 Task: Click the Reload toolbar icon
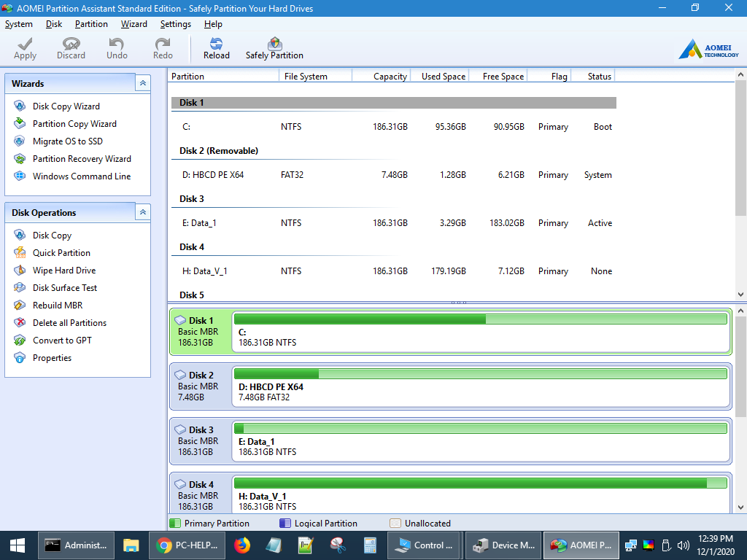(x=216, y=49)
